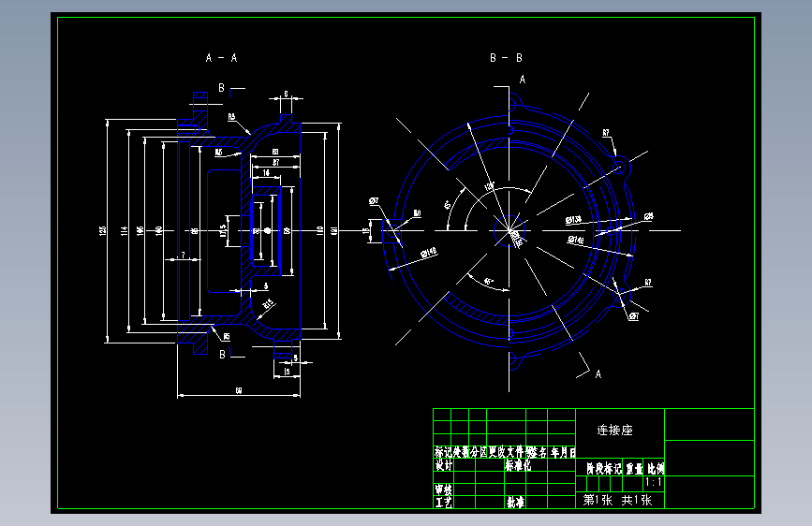Select the 114 vertical dimension label
812x526 pixels.
(125, 230)
